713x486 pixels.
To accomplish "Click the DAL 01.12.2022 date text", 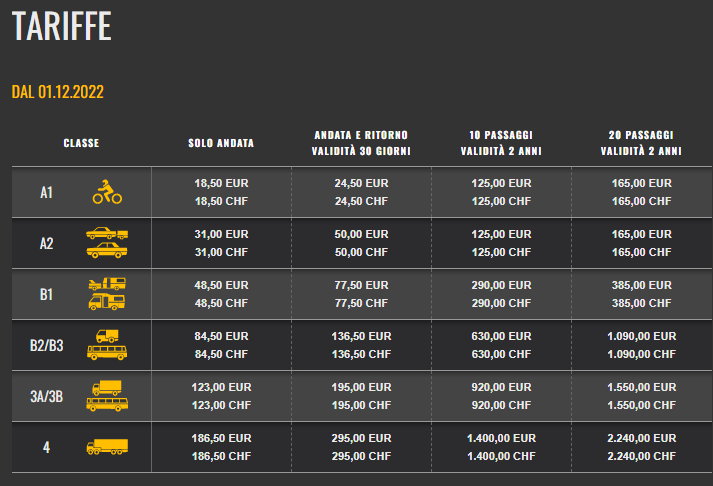I will (58, 92).
